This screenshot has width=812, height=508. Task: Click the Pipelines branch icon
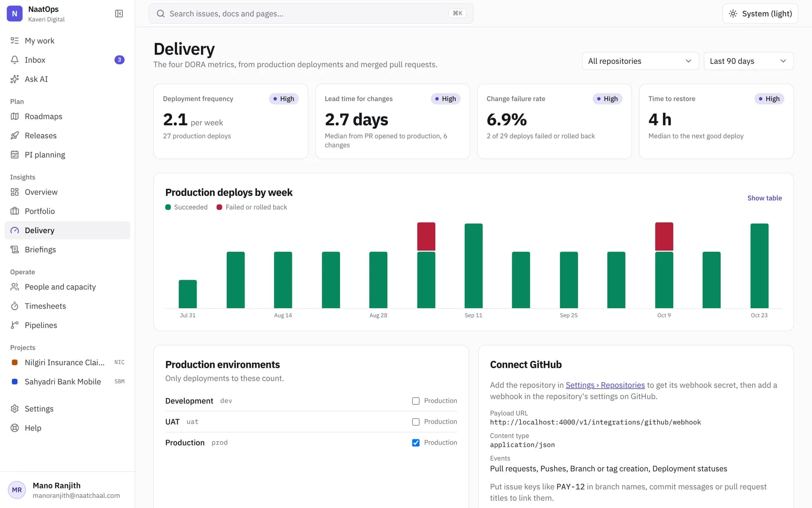(x=15, y=325)
